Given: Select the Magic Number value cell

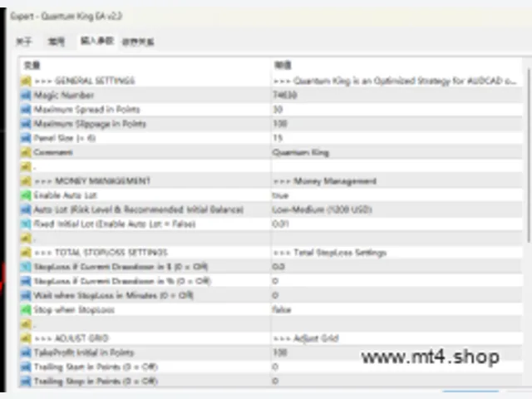Looking at the screenshot, I should [x=285, y=95].
